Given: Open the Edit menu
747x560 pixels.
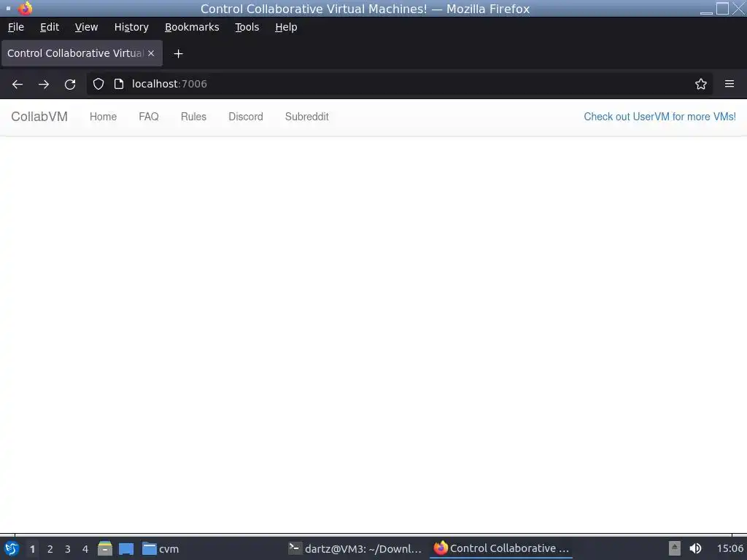Looking at the screenshot, I should coord(50,27).
